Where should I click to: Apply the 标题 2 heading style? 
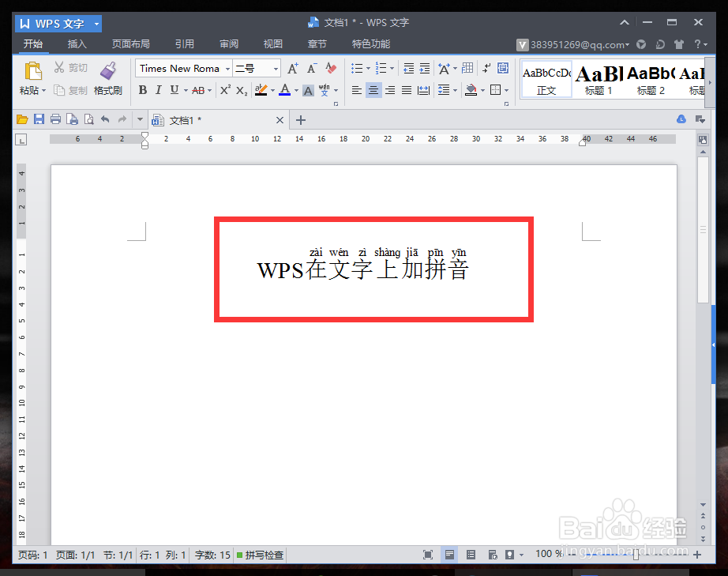click(x=651, y=80)
